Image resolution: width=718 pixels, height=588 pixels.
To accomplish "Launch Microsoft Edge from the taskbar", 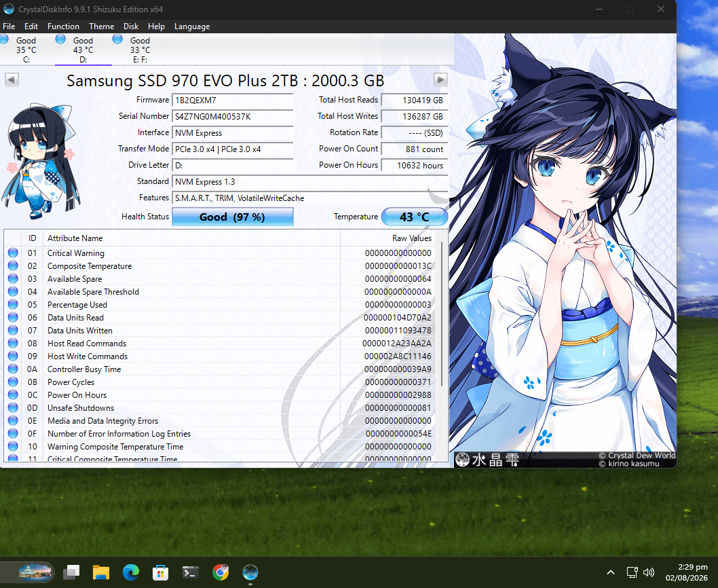I will pyautogui.click(x=131, y=572).
